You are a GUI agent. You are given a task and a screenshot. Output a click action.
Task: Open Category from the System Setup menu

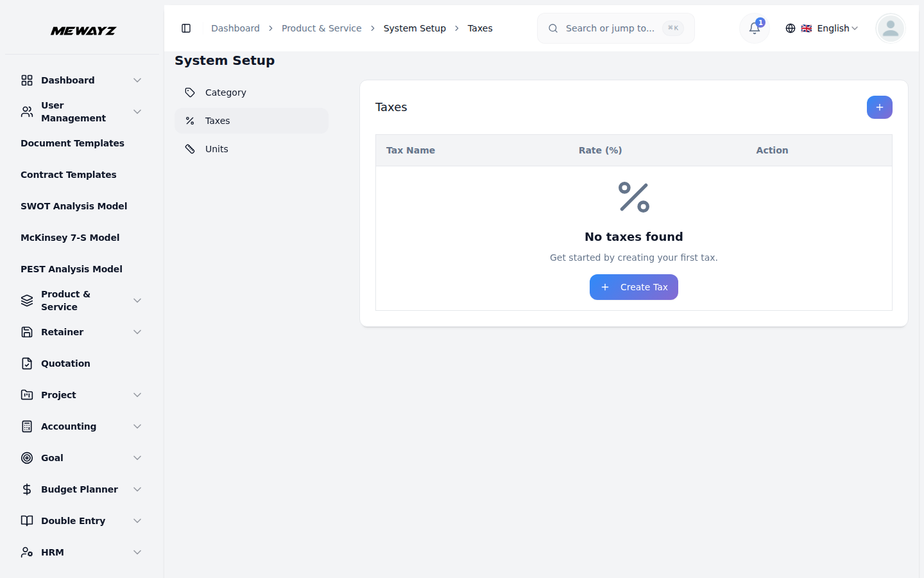(x=226, y=92)
